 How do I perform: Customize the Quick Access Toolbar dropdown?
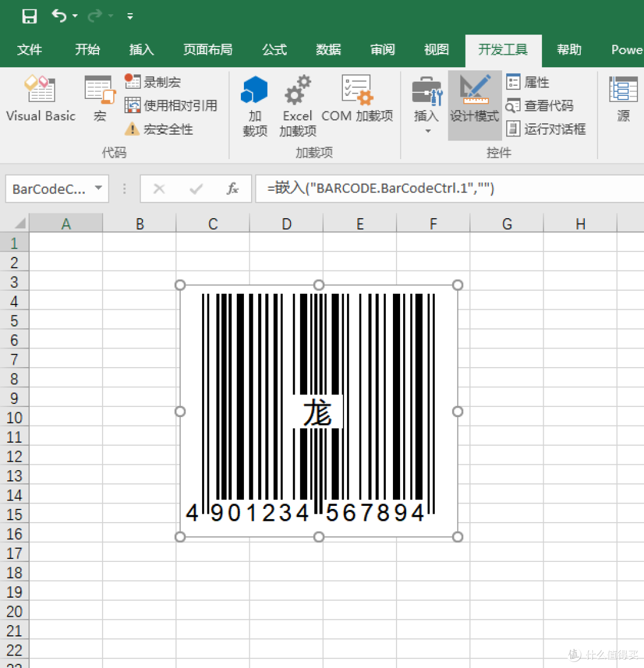point(130,16)
